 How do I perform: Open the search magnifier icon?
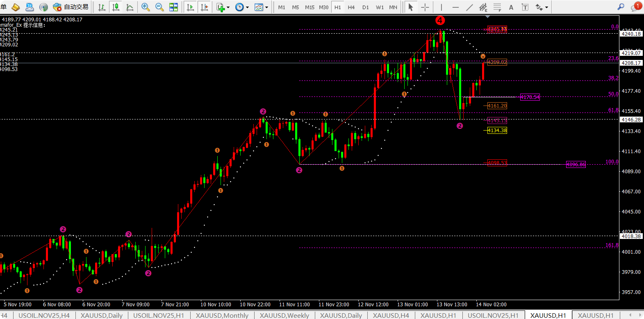point(621,7)
